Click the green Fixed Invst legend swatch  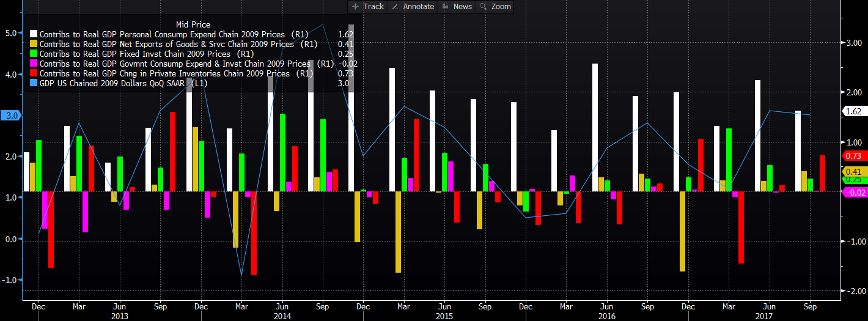pyautogui.click(x=34, y=54)
